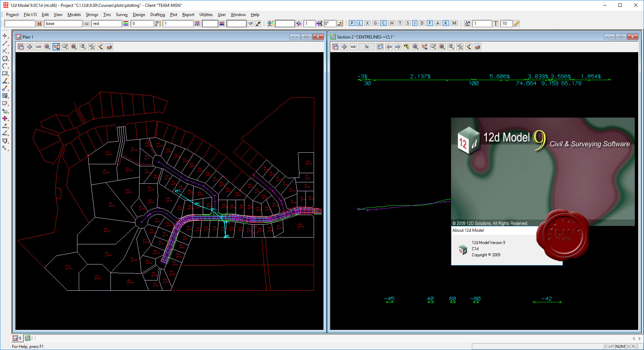Click the Plan 1 fit-view magnifier icon
644x350 pixels.
click(x=47, y=47)
